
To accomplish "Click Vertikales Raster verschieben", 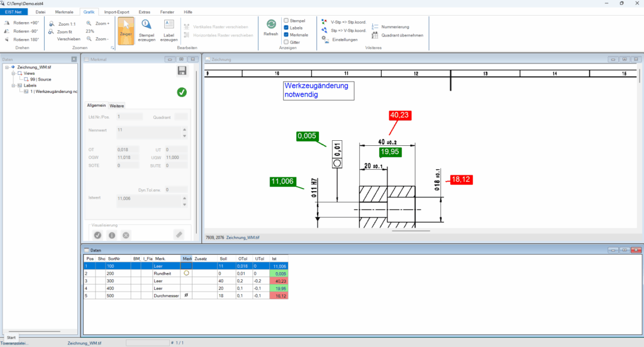I will tap(216, 26).
